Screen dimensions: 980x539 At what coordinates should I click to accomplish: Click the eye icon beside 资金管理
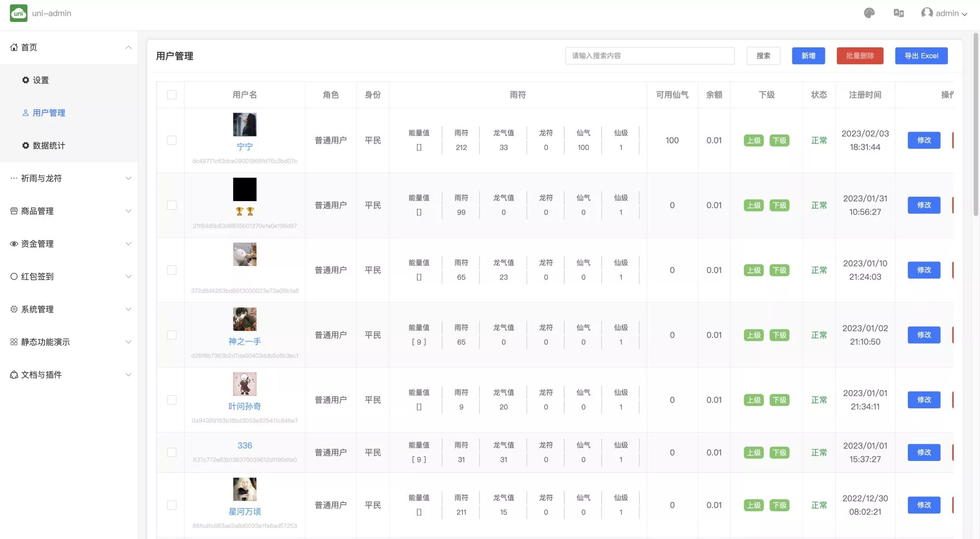pyautogui.click(x=14, y=244)
